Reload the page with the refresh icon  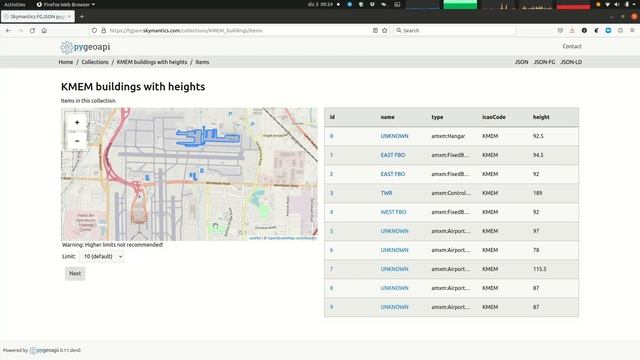pyautogui.click(x=32, y=31)
